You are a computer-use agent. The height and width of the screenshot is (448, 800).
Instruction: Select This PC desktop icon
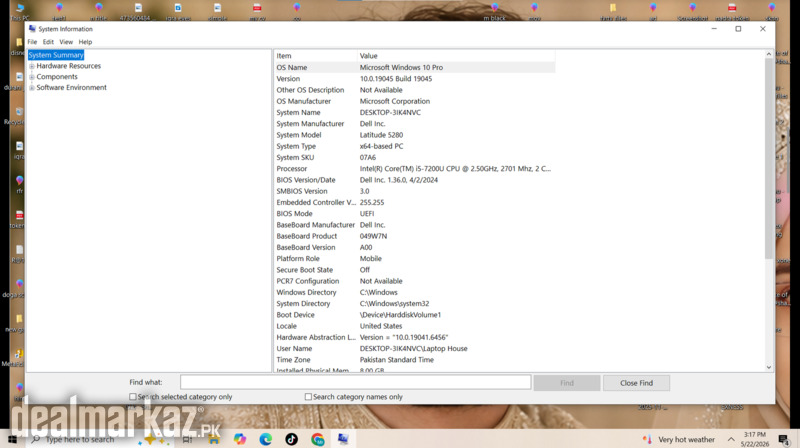20,12
